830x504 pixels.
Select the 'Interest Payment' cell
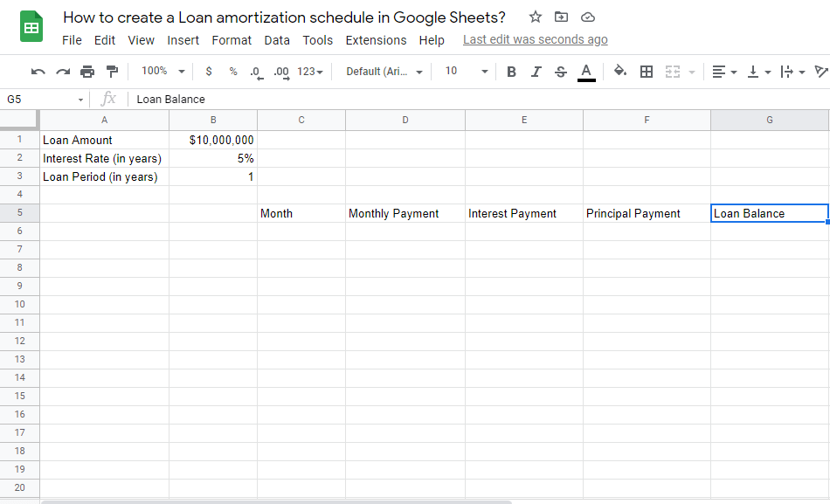click(x=524, y=213)
